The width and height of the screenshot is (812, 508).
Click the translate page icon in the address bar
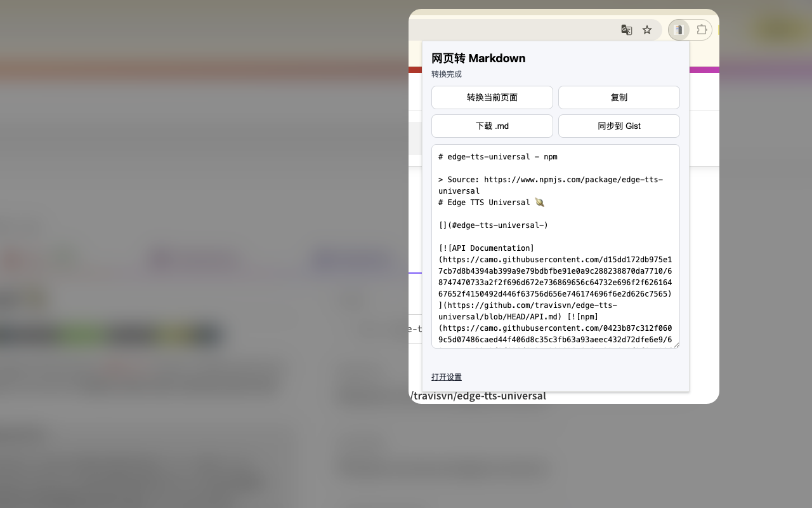[626, 30]
